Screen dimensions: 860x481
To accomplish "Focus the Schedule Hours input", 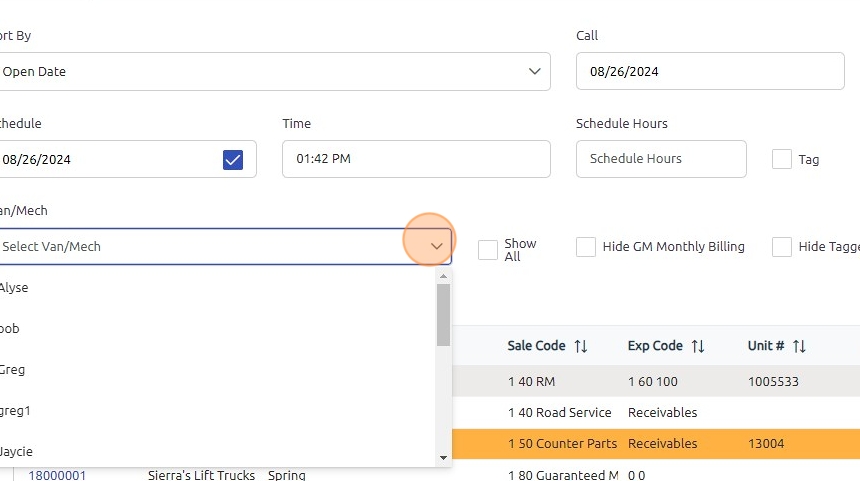I will pos(661,159).
